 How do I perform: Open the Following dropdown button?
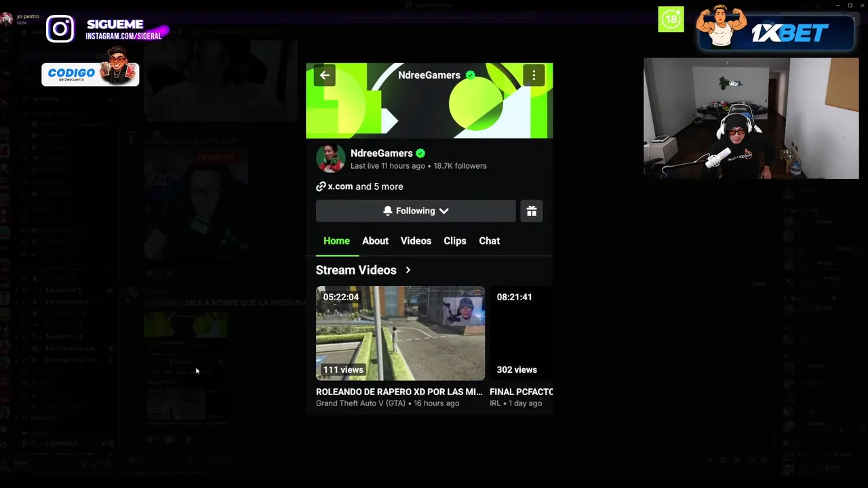coord(416,211)
